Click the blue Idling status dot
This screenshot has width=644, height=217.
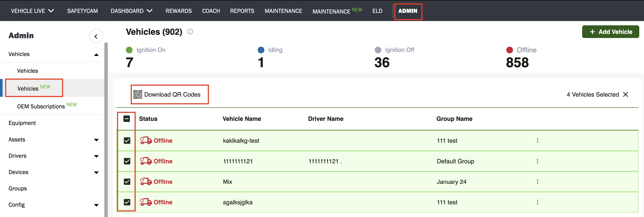pos(261,50)
